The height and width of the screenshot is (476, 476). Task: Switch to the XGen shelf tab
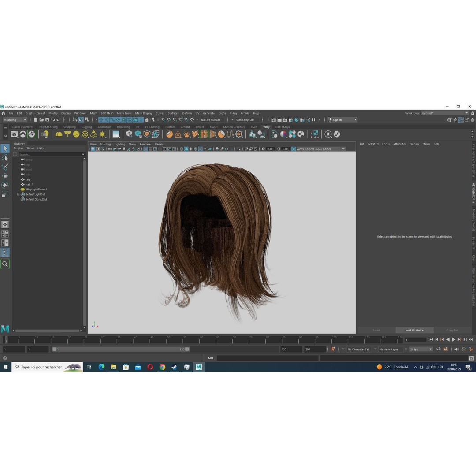(x=254, y=127)
